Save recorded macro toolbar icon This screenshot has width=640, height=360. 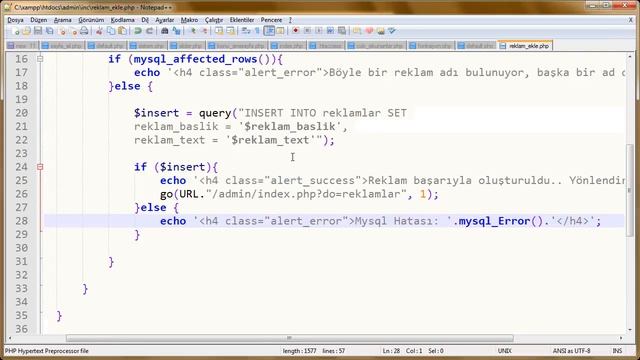pyautogui.click(x=342, y=31)
